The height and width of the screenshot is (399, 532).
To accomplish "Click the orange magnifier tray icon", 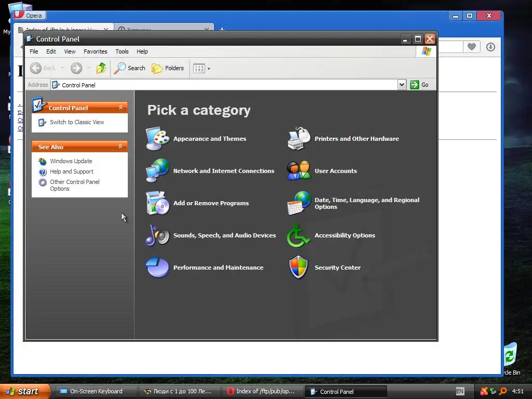I will 503,391.
